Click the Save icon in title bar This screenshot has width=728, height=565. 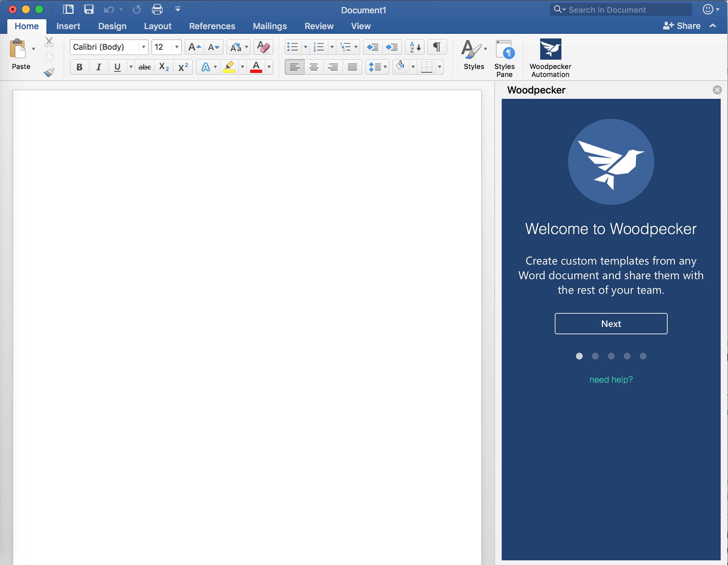(89, 9)
